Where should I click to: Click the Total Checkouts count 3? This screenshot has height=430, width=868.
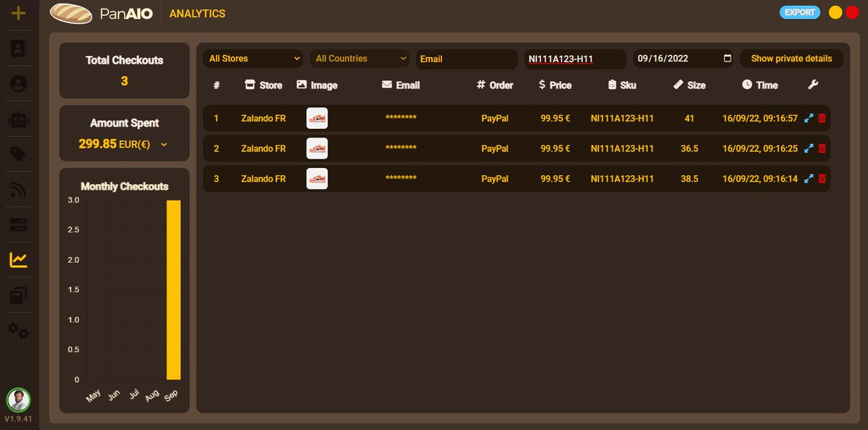(124, 81)
